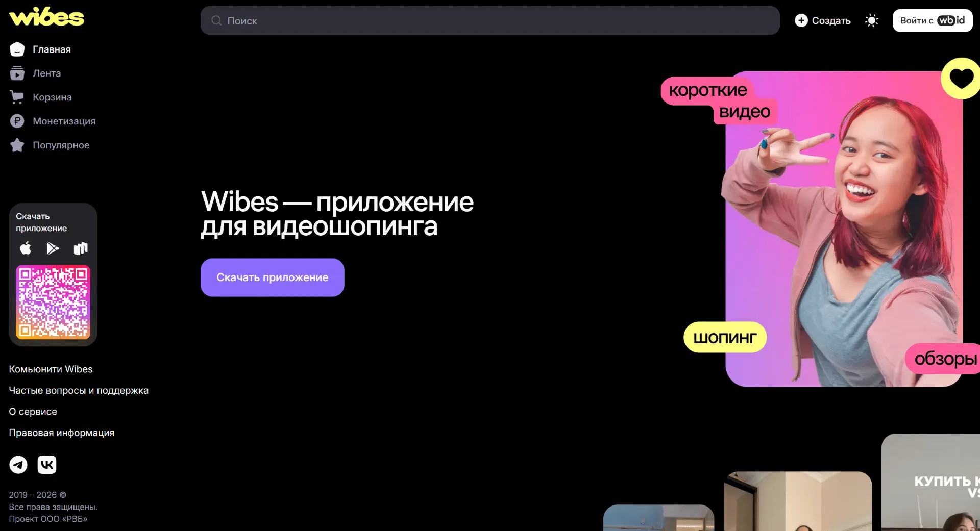Viewport: 980px width, 531px height.
Task: Open the VK social page icon
Action: tap(47, 465)
